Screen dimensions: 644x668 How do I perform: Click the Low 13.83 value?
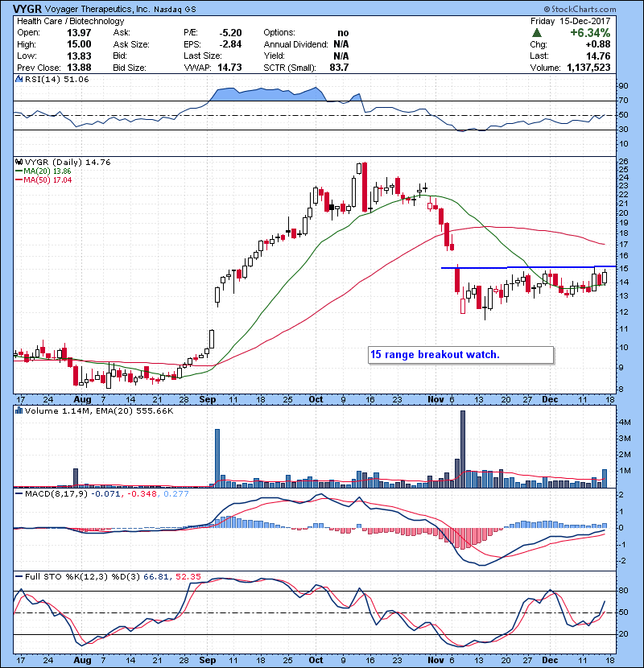(79, 56)
